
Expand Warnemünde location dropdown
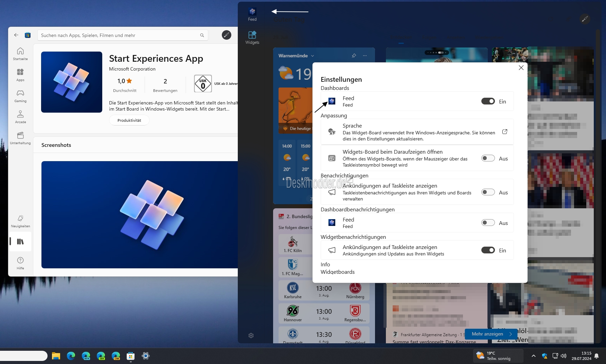point(313,56)
